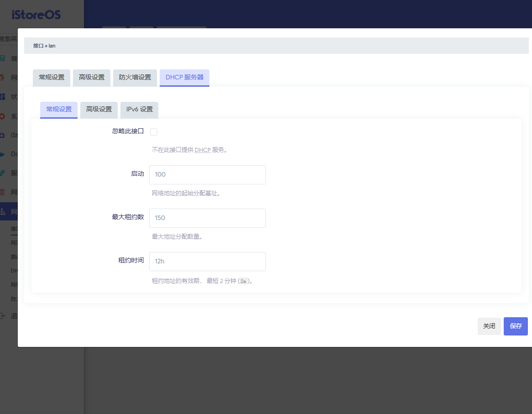
Task: Select the inner 高级设置 tab
Action: (x=99, y=110)
